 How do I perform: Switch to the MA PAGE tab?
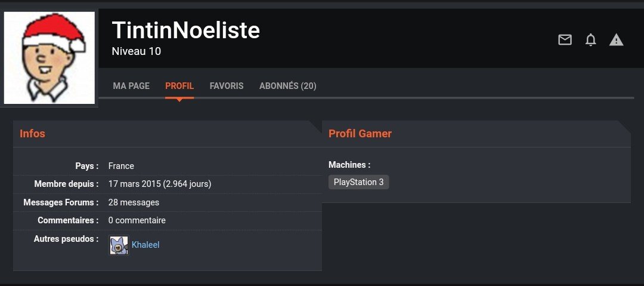131,86
